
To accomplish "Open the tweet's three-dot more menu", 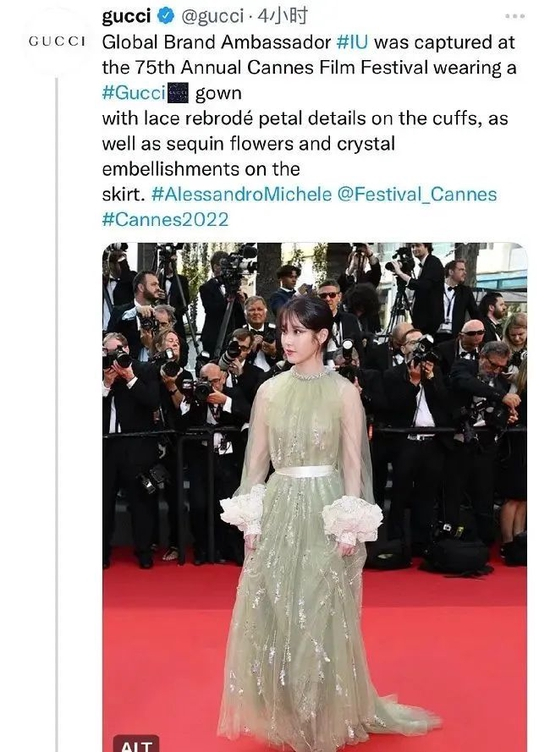I will click(x=515, y=16).
